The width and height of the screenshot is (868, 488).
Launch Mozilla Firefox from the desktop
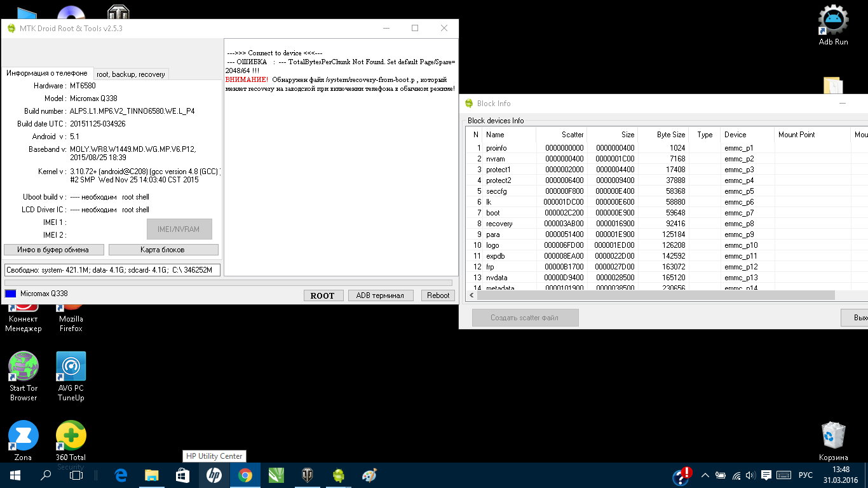click(71, 320)
